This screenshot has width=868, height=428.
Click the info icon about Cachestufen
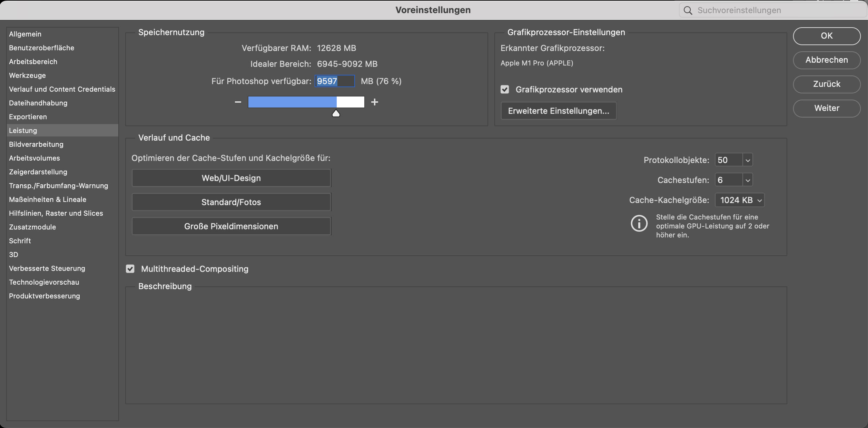point(639,224)
